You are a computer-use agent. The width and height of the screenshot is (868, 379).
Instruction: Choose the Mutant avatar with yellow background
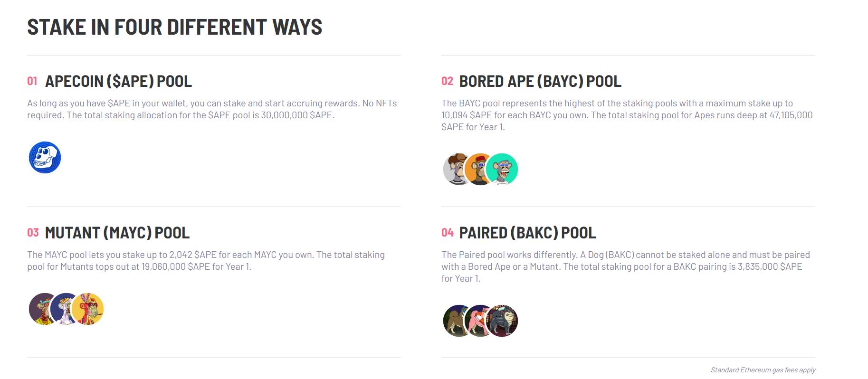(x=89, y=309)
